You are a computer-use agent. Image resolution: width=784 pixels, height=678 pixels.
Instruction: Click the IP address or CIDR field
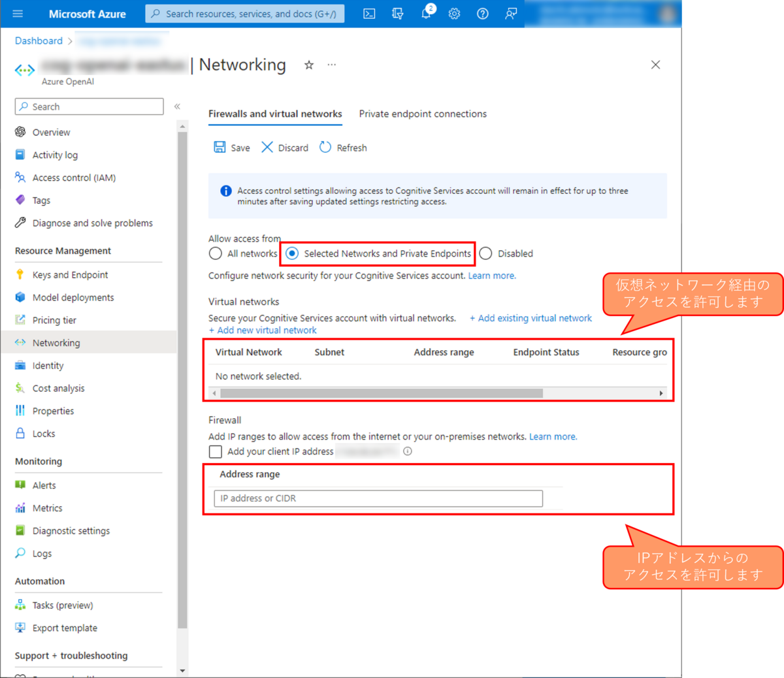378,498
